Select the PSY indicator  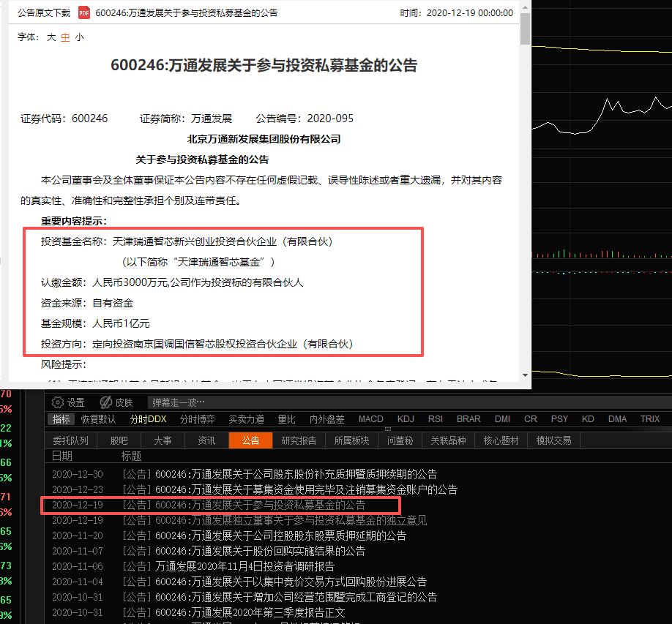tap(559, 419)
